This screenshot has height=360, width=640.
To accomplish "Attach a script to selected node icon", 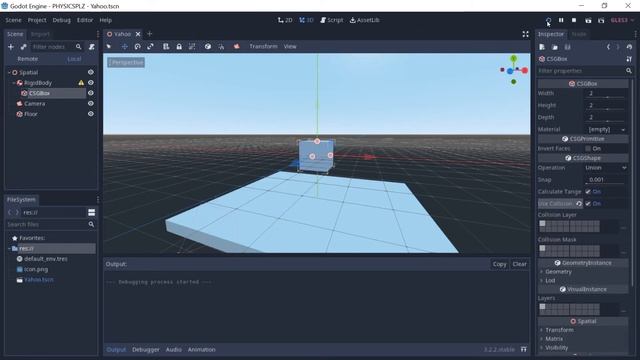I will pyautogui.click(x=92, y=47).
